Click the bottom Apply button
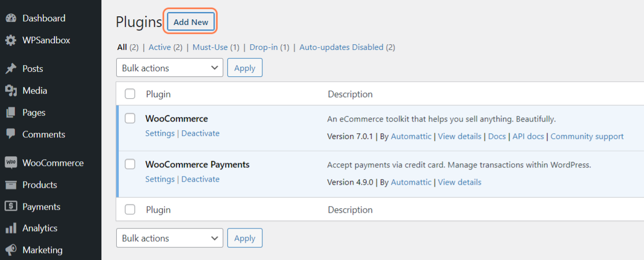 (245, 238)
